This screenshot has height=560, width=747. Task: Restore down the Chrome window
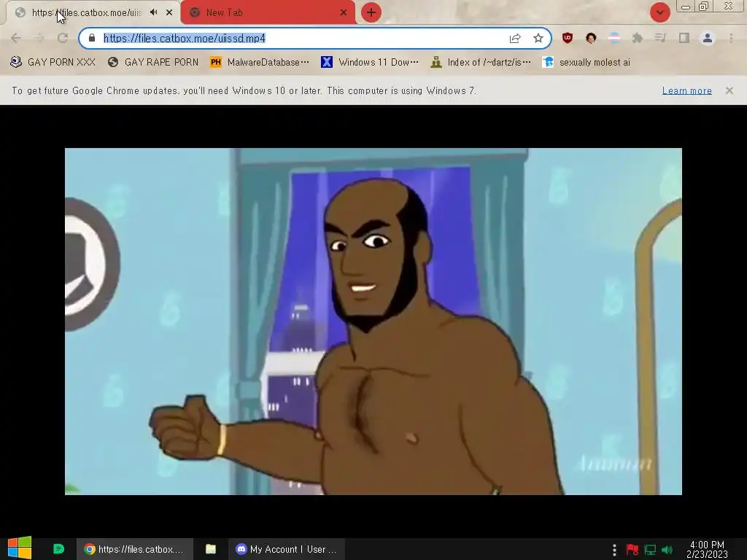(704, 7)
